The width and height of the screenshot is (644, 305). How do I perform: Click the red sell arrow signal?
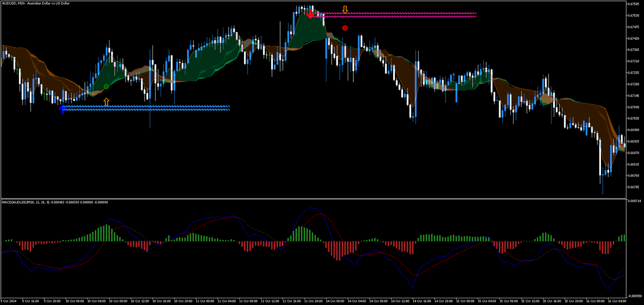tap(310, 15)
